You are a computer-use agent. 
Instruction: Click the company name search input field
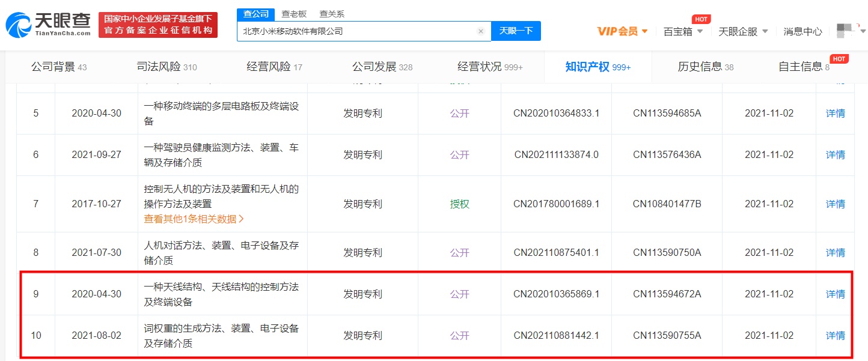[358, 31]
